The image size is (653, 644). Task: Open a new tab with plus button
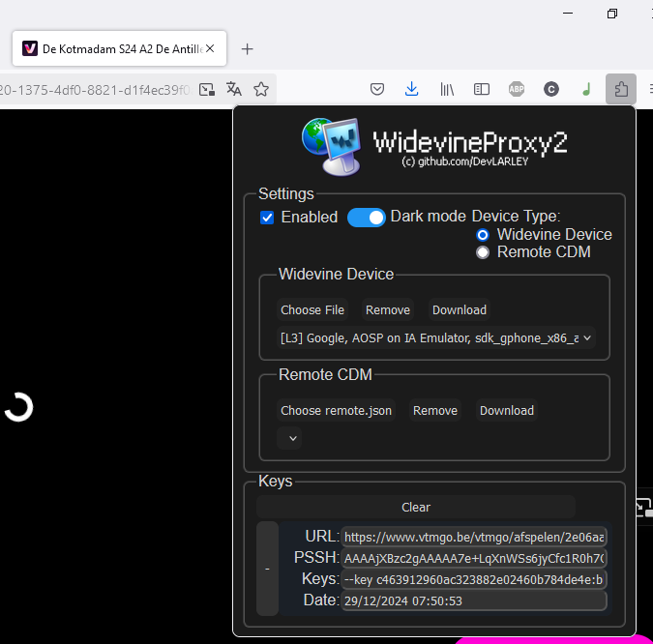(x=247, y=49)
